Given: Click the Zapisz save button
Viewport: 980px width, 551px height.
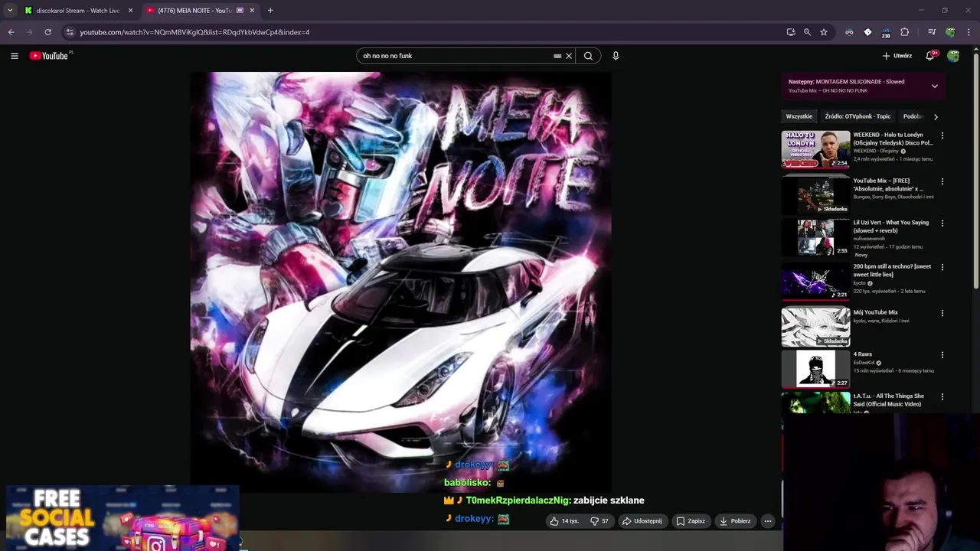Looking at the screenshot, I should [691, 521].
